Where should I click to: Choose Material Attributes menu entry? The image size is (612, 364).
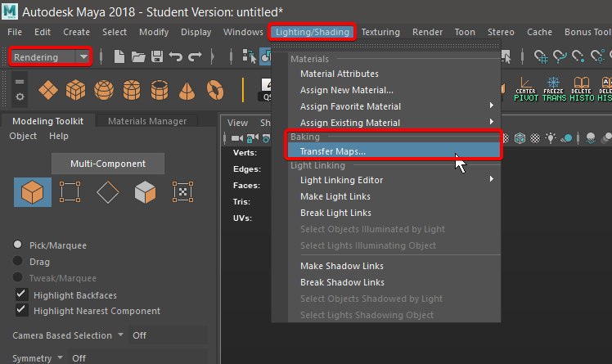(x=394, y=74)
